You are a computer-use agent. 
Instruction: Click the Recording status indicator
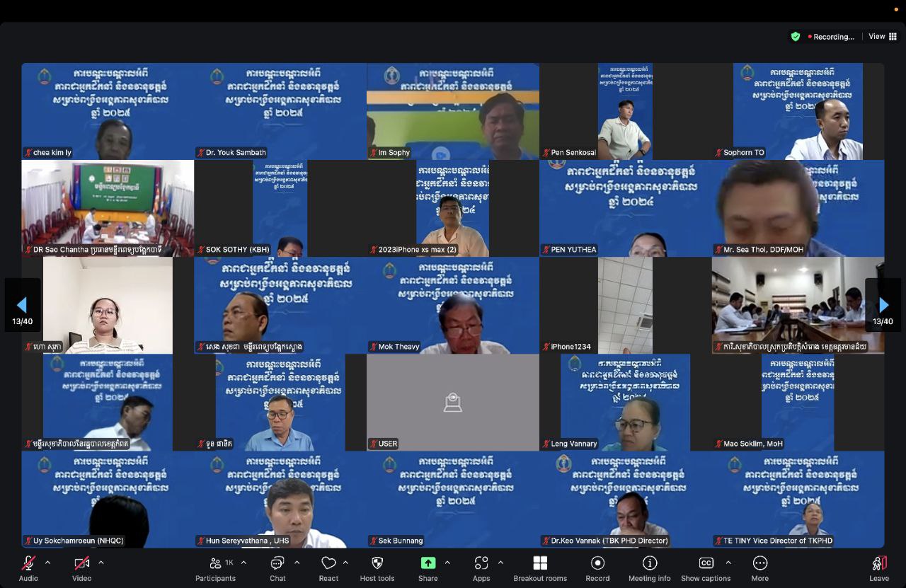[x=831, y=37]
